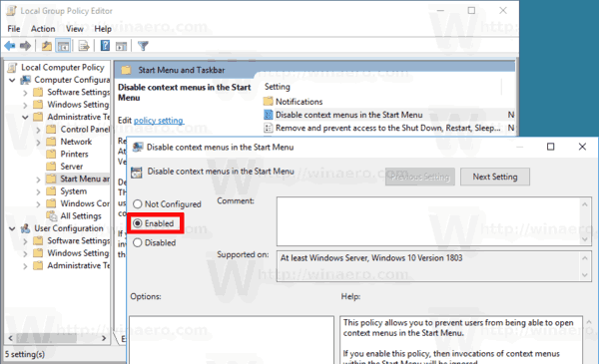Expand the Start Menu and Taskbar tree node
This screenshot has width=599, height=364.
[38, 180]
